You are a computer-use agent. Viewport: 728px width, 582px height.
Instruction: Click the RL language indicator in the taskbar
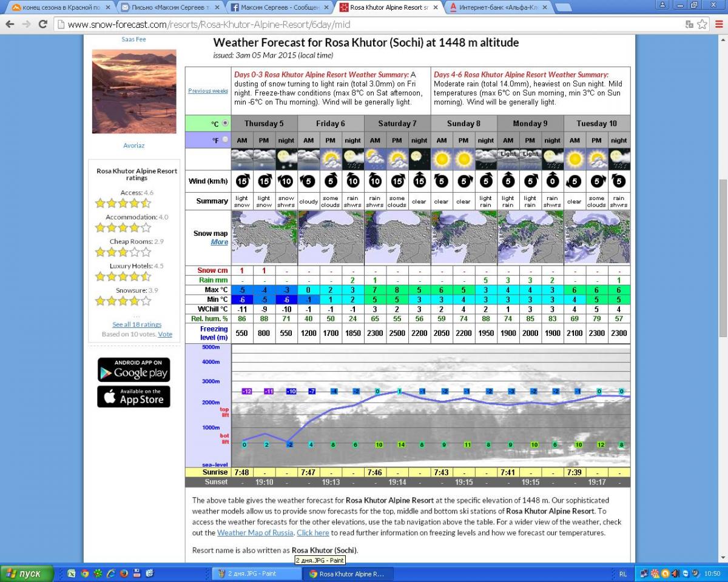pos(623,574)
